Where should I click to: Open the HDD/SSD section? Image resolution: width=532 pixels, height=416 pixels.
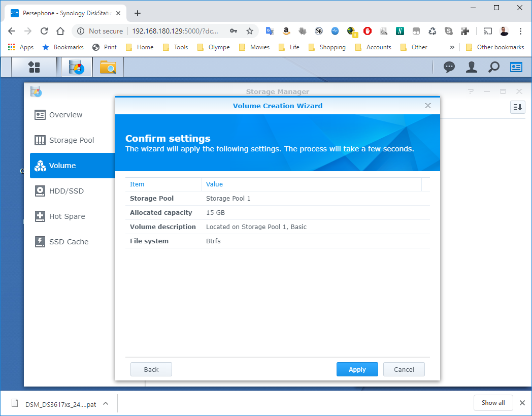pos(66,191)
